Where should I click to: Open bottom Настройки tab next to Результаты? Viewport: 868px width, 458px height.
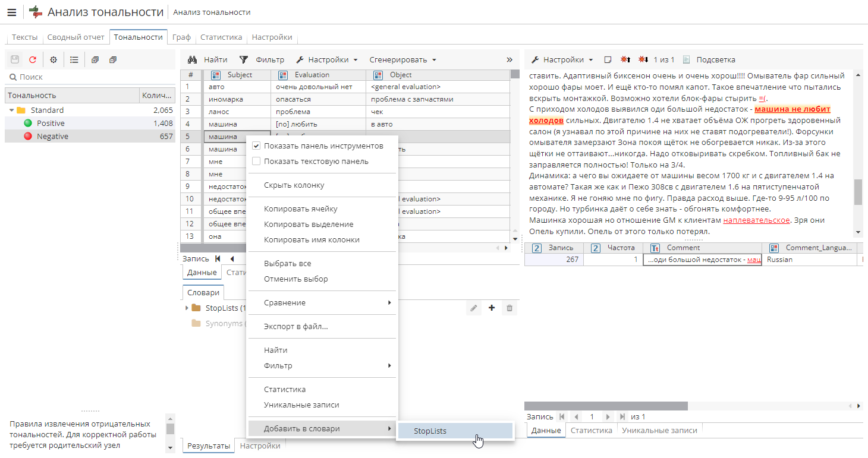[260, 446]
